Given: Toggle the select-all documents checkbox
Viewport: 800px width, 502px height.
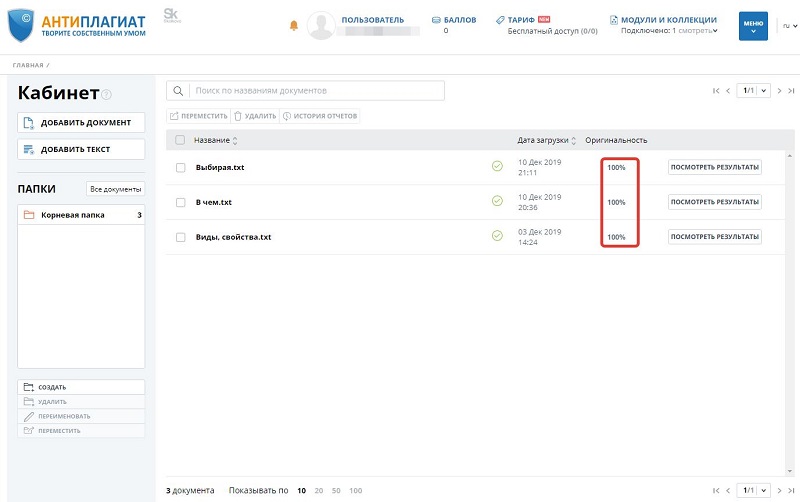Looking at the screenshot, I should click(x=180, y=140).
